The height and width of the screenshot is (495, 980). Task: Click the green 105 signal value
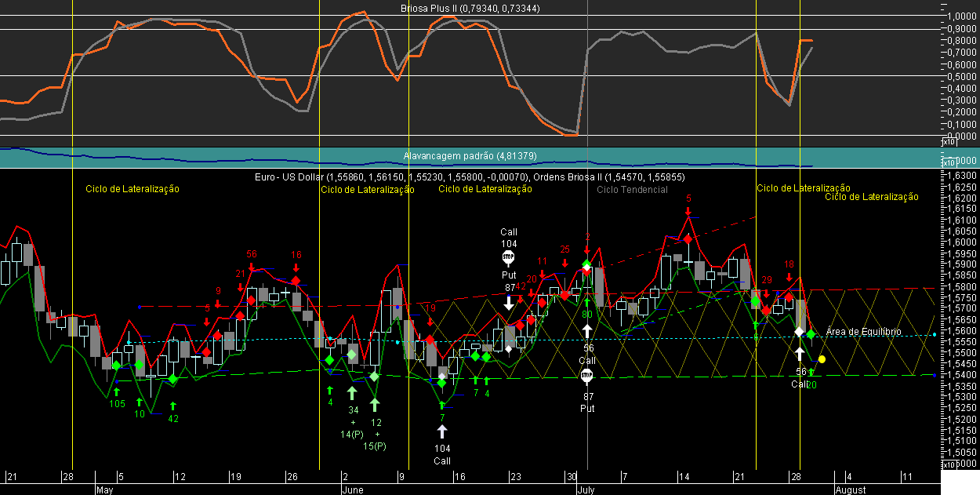pyautogui.click(x=117, y=404)
